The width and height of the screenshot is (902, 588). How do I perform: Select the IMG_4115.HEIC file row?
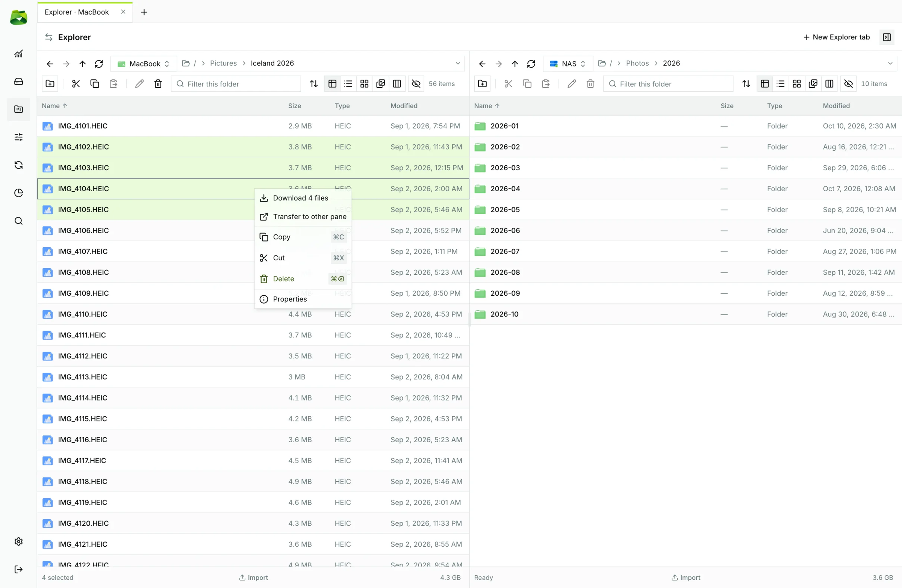coord(253,419)
